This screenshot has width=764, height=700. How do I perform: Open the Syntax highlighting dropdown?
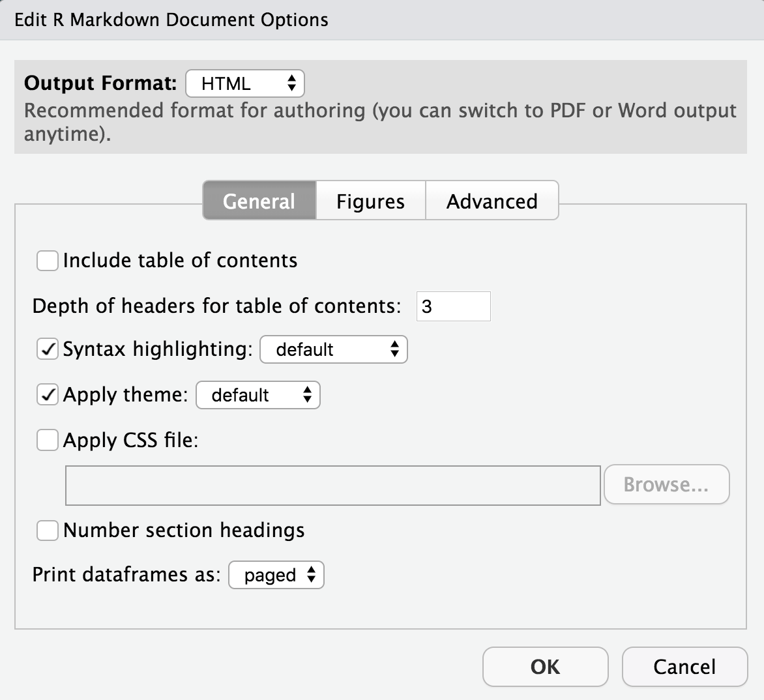point(333,350)
